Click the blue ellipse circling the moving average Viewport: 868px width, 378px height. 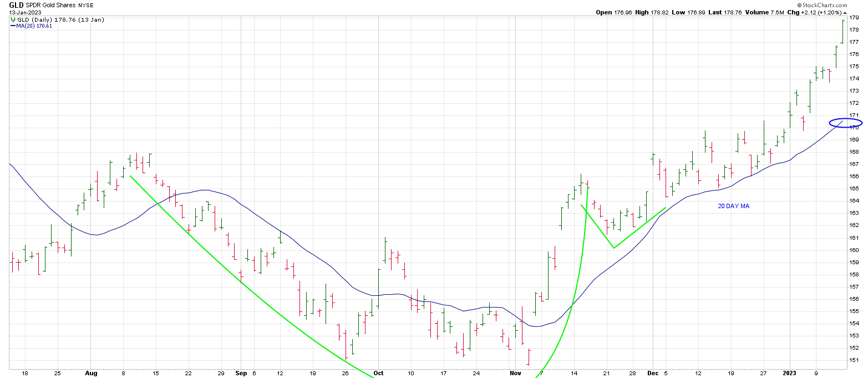845,122
